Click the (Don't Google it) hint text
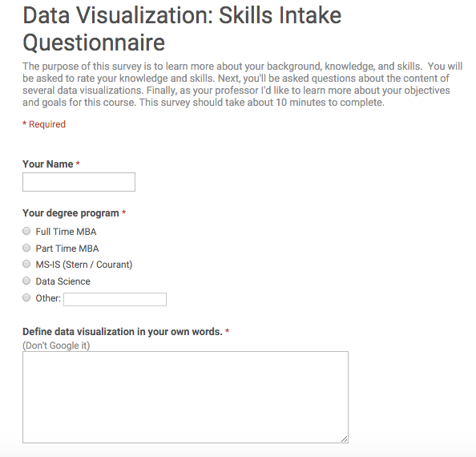This screenshot has height=457, width=476. [x=56, y=346]
